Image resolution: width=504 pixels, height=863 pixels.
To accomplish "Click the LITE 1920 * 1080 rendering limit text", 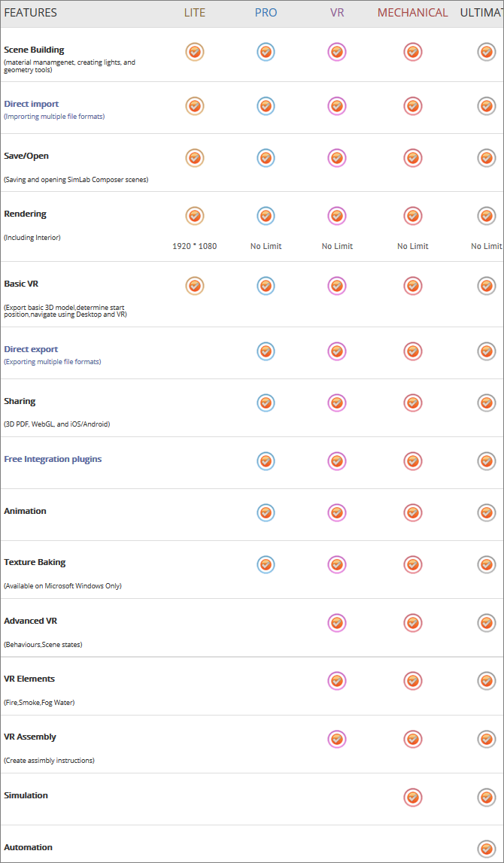I will (x=195, y=246).
